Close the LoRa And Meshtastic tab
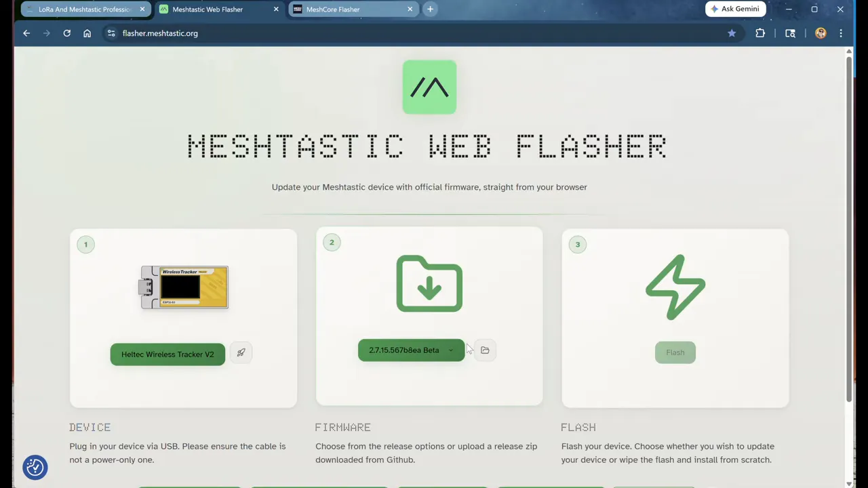Screen dimensions: 868x488 [x=142, y=9]
